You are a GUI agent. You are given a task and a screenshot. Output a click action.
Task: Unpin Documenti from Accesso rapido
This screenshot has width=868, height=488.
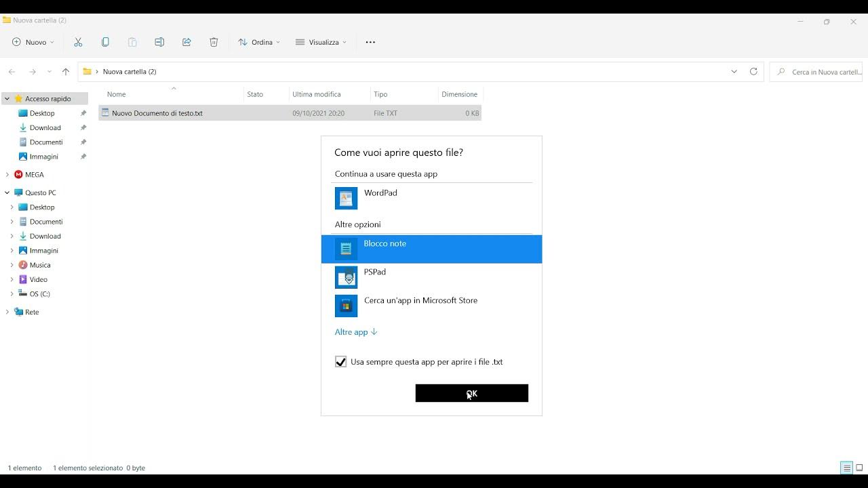[83, 142]
